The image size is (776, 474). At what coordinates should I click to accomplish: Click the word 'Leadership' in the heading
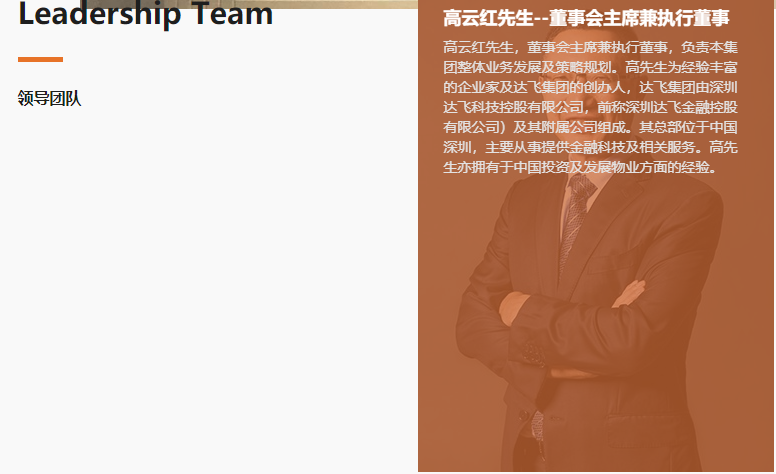(x=99, y=14)
